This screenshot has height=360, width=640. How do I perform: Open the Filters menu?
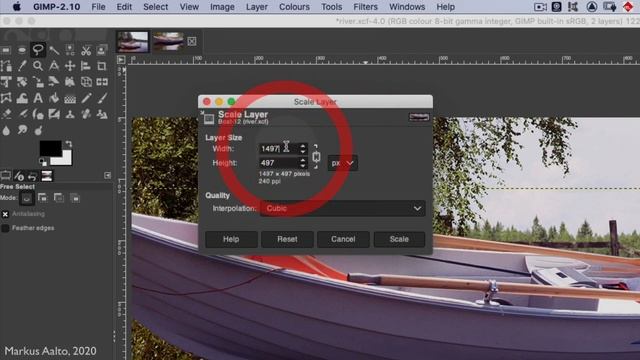[365, 7]
